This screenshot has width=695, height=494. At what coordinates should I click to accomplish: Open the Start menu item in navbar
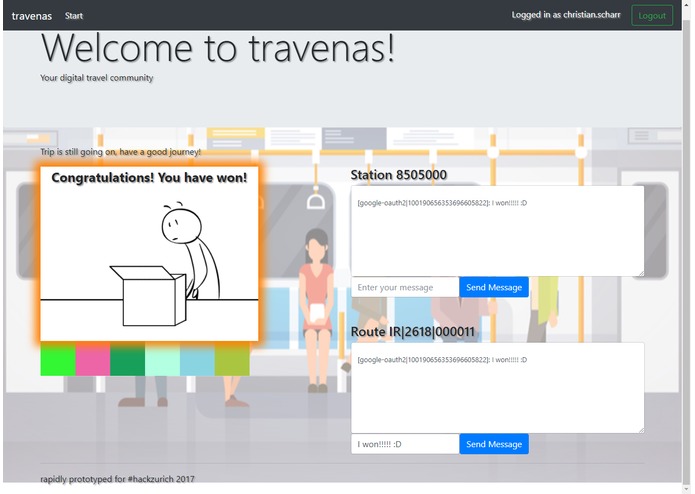pyautogui.click(x=74, y=16)
